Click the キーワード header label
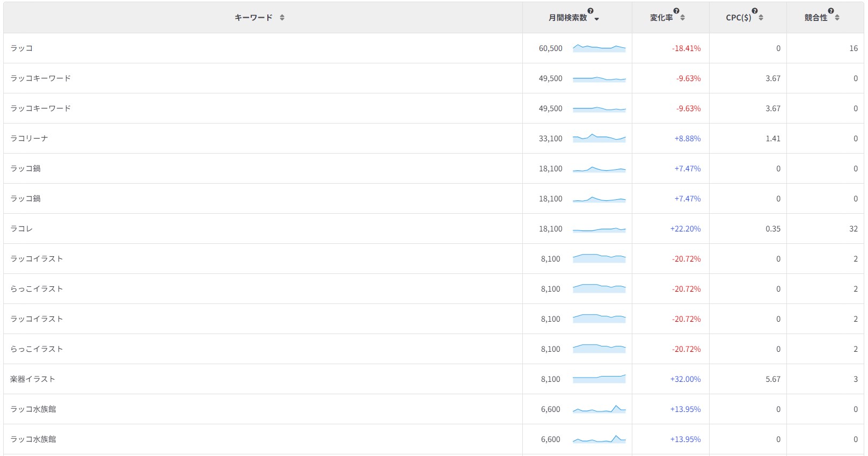The width and height of the screenshot is (868, 456). coord(253,18)
